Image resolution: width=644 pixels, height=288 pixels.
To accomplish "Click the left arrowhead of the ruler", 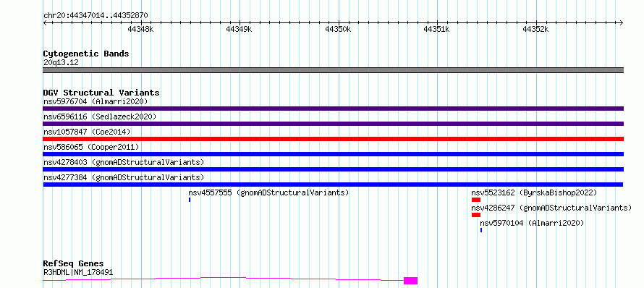I will [x=45, y=22].
